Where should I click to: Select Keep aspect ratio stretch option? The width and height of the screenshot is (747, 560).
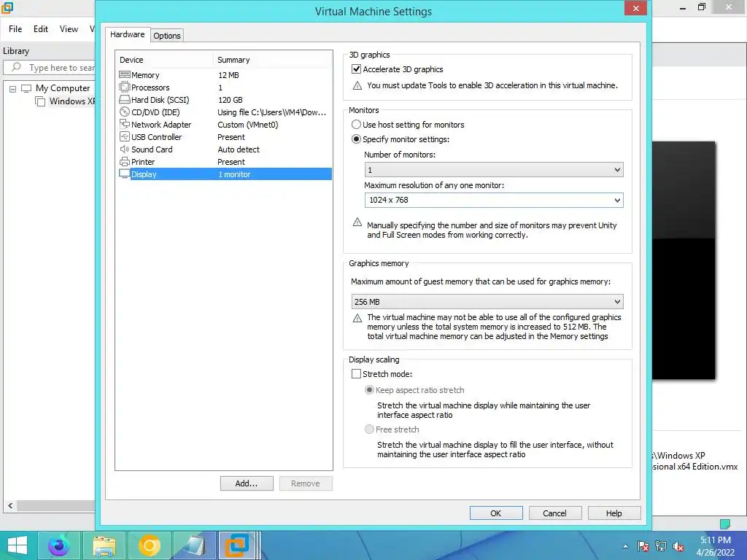(x=369, y=389)
